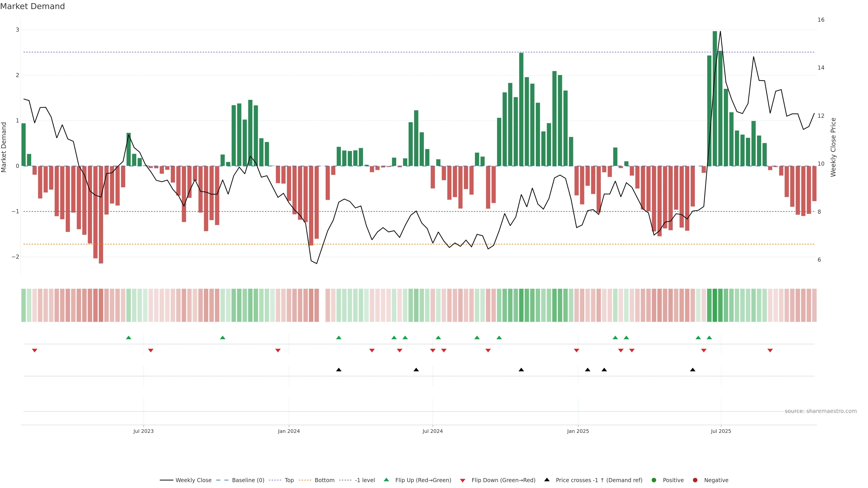Image resolution: width=868 pixels, height=488 pixels.
Task: Click source: sharemaestro.com text
Action: tap(821, 411)
